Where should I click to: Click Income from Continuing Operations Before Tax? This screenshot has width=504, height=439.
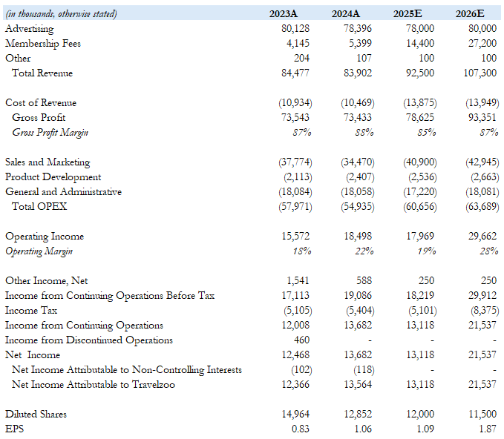(x=110, y=295)
